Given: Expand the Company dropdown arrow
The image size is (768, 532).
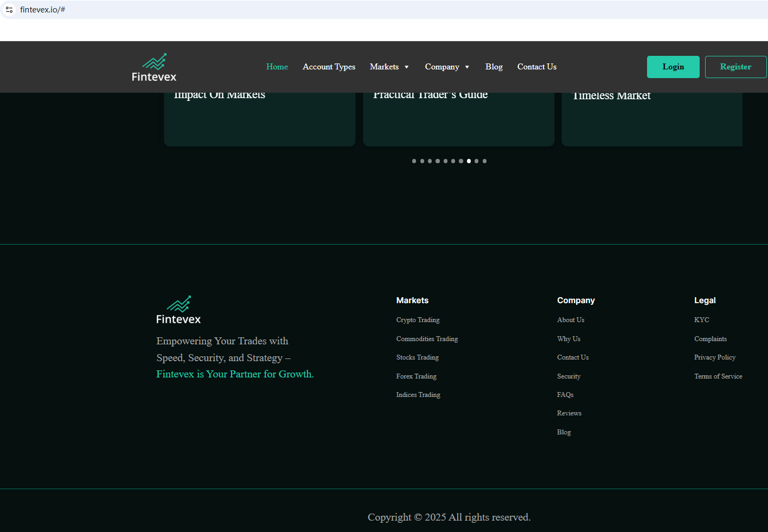Looking at the screenshot, I should pyautogui.click(x=467, y=67).
